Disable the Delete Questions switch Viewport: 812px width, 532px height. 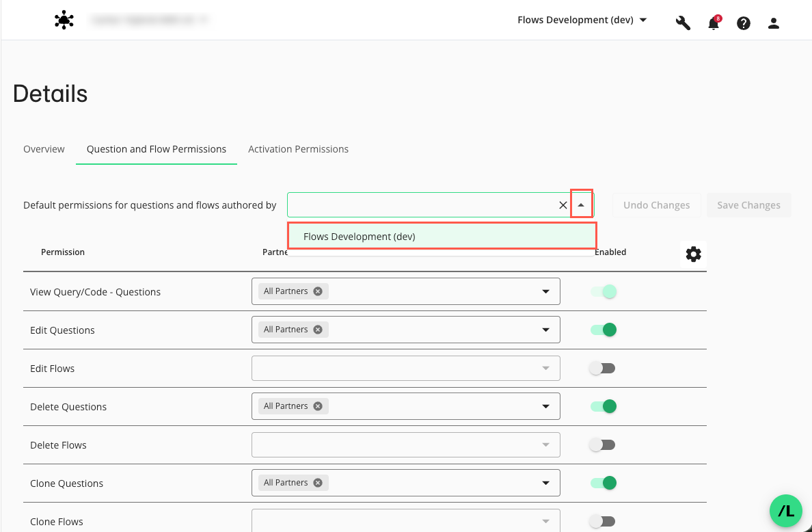point(604,407)
